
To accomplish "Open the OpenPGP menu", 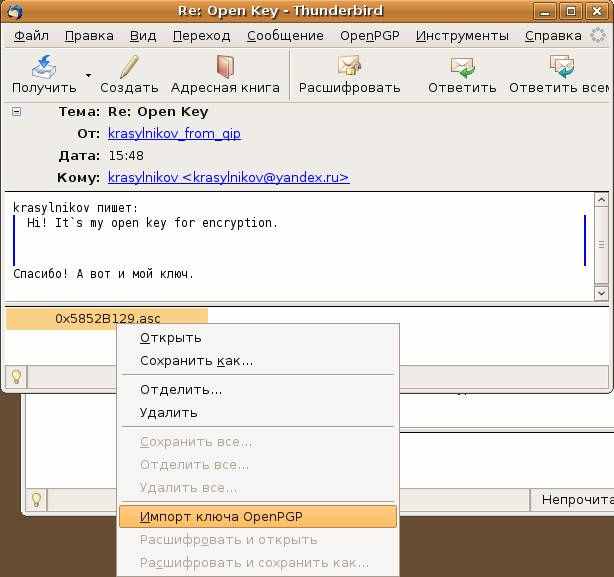I will tap(370, 36).
